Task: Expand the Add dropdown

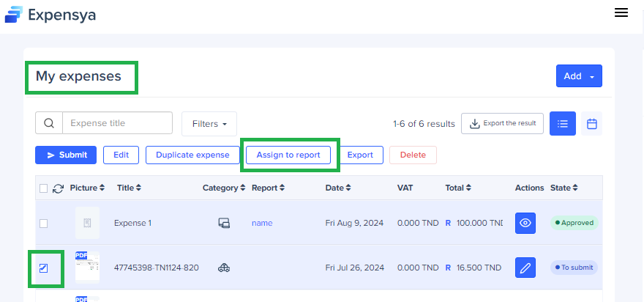Action: [x=579, y=76]
